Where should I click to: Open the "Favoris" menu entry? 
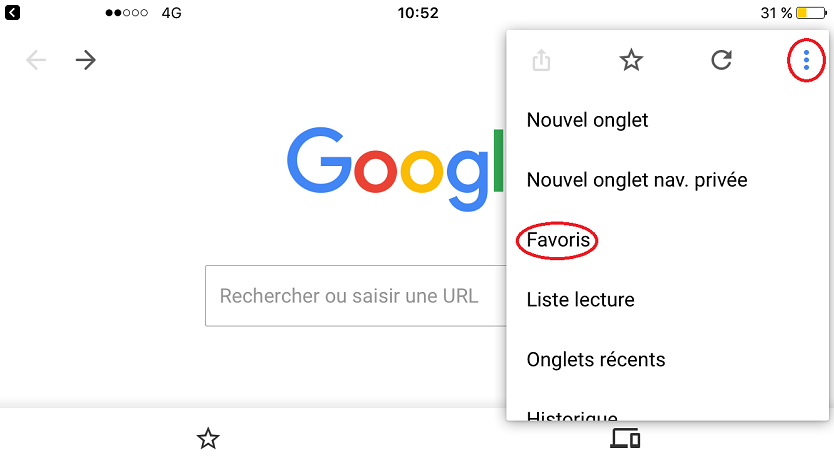tap(557, 240)
